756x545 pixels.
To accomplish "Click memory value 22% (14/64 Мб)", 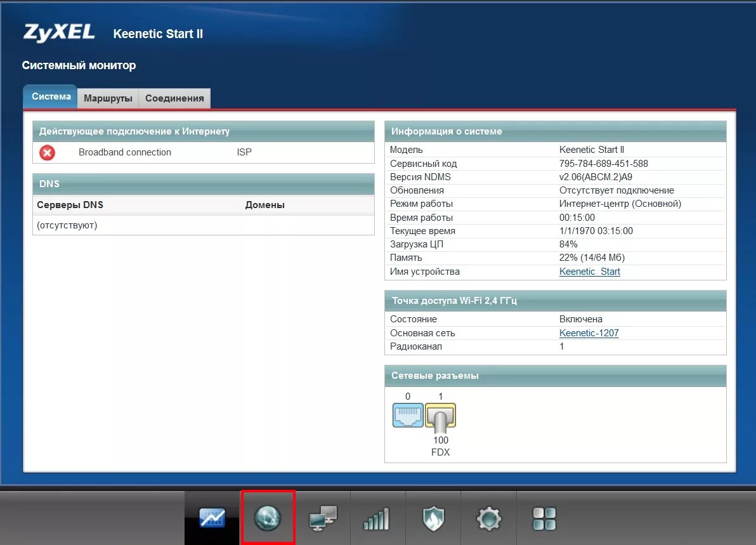I will pos(592,258).
